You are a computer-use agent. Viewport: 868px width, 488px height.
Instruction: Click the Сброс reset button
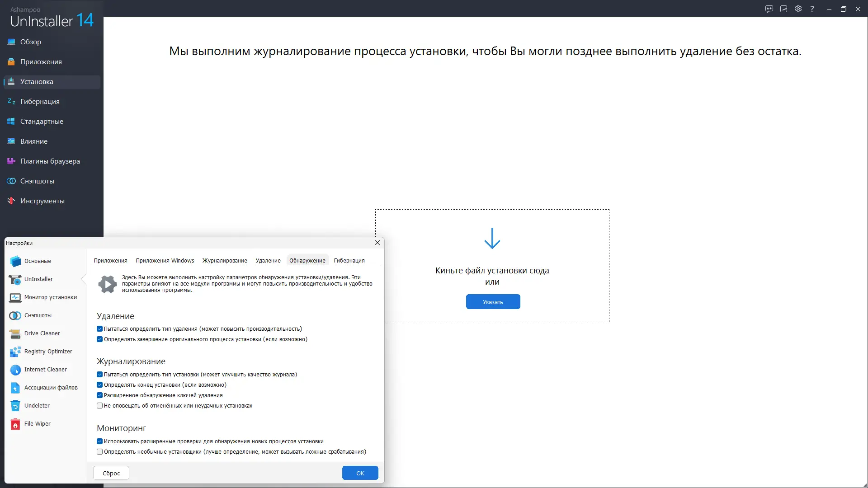coord(111,473)
